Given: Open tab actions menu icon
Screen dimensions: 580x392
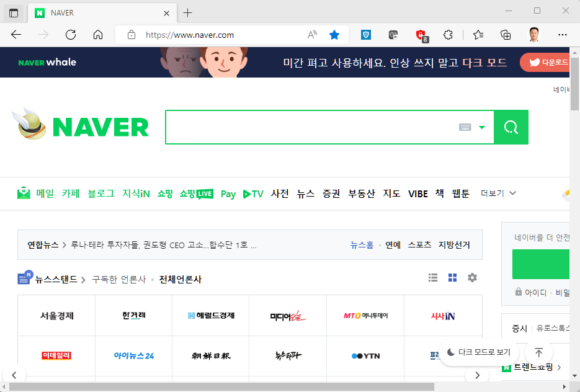Looking at the screenshot, I should coord(14,13).
